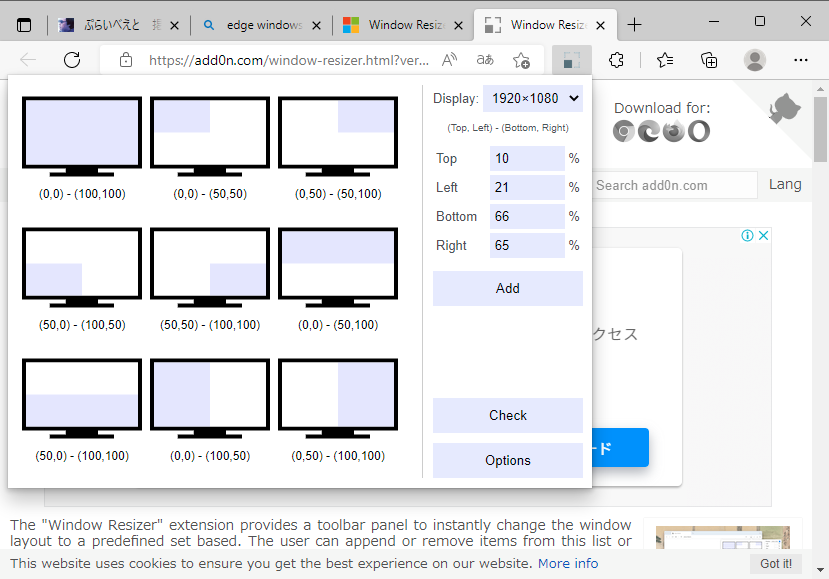Open the translate (aあ) tool
The height and width of the screenshot is (579, 829).
(484, 60)
